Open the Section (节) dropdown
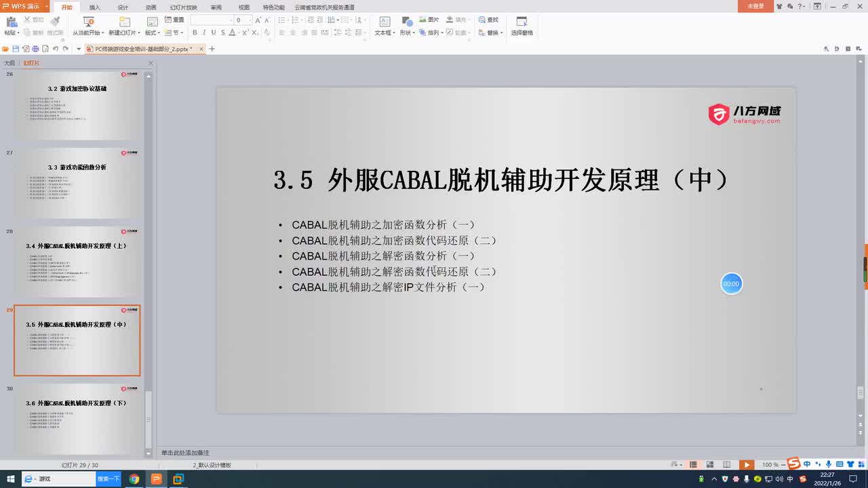This screenshot has width=868, height=488. click(174, 33)
